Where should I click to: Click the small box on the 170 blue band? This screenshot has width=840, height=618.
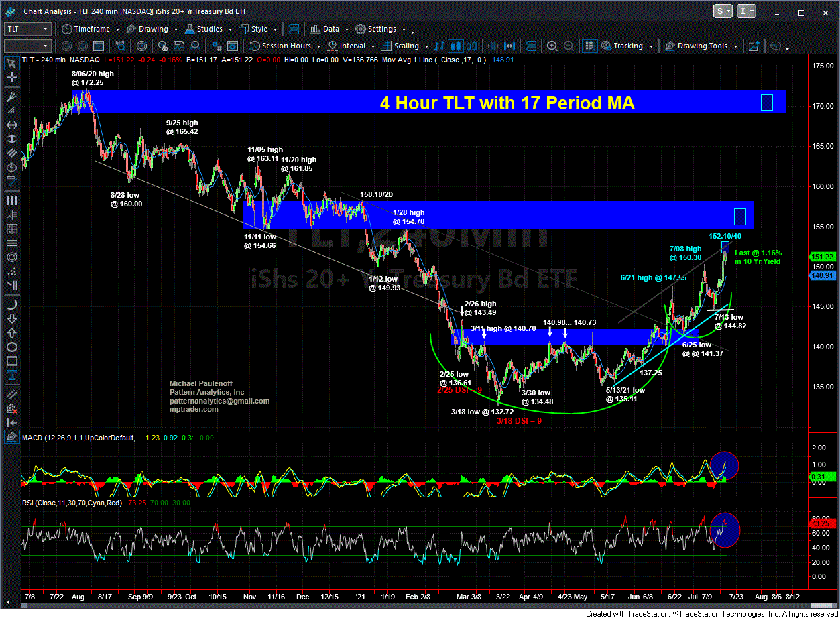(x=767, y=102)
